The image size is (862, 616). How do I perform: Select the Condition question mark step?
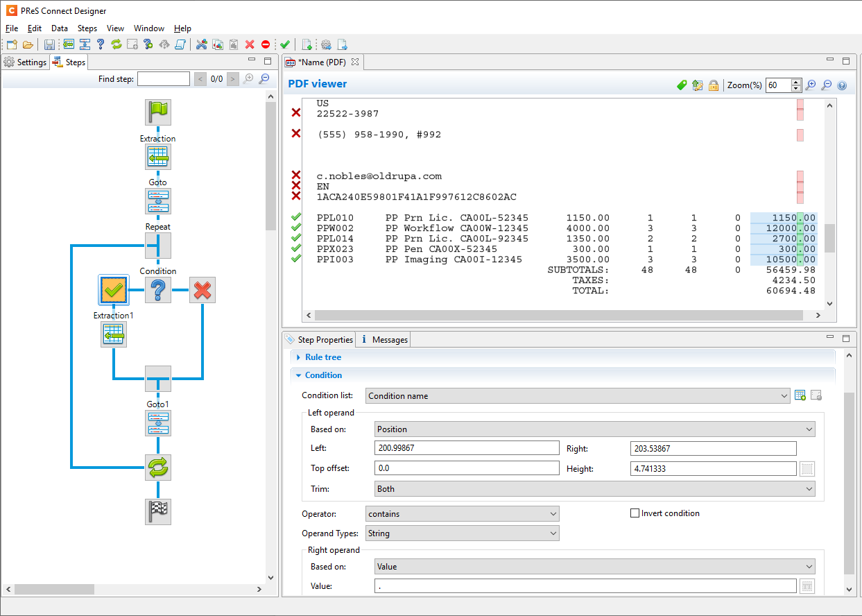(x=158, y=290)
